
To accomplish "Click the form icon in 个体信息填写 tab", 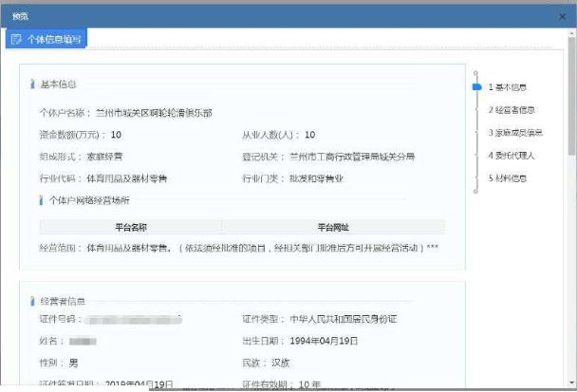I will (x=16, y=39).
